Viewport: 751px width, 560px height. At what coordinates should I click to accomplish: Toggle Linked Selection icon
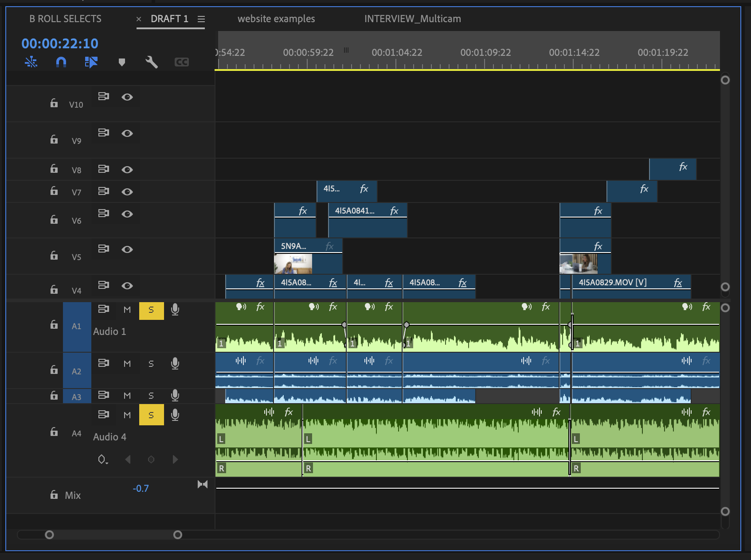coord(91,62)
